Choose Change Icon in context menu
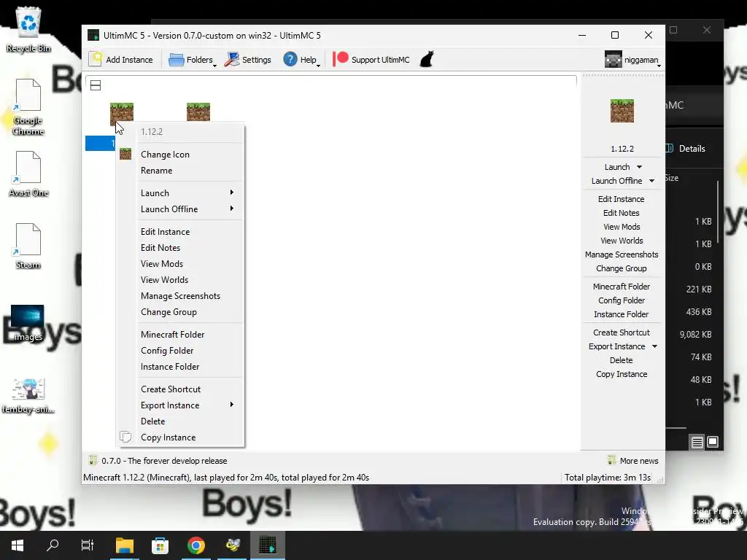The image size is (747, 560). coord(166,155)
